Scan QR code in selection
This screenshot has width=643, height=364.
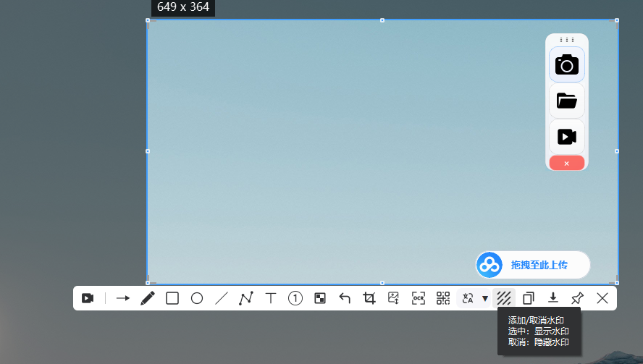click(443, 298)
